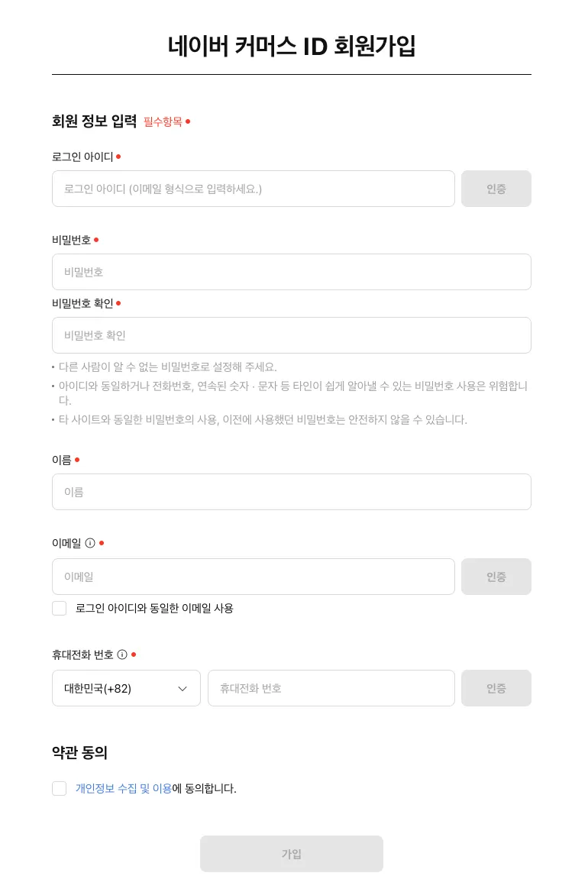Image resolution: width=588 pixels, height=892 pixels.
Task: Check the 개인정보 수집 및 이용 agreement checkbox
Action: coord(60,788)
